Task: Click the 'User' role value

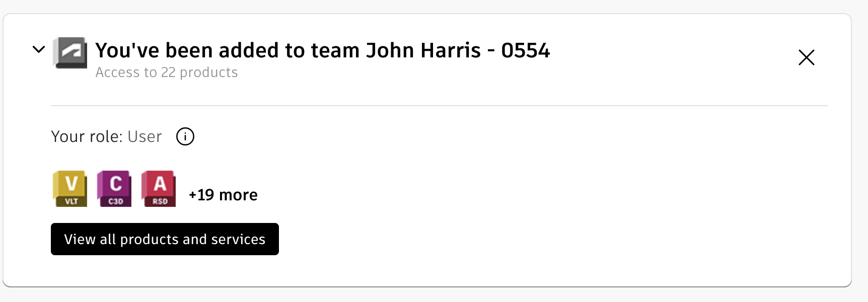Action: tap(144, 136)
